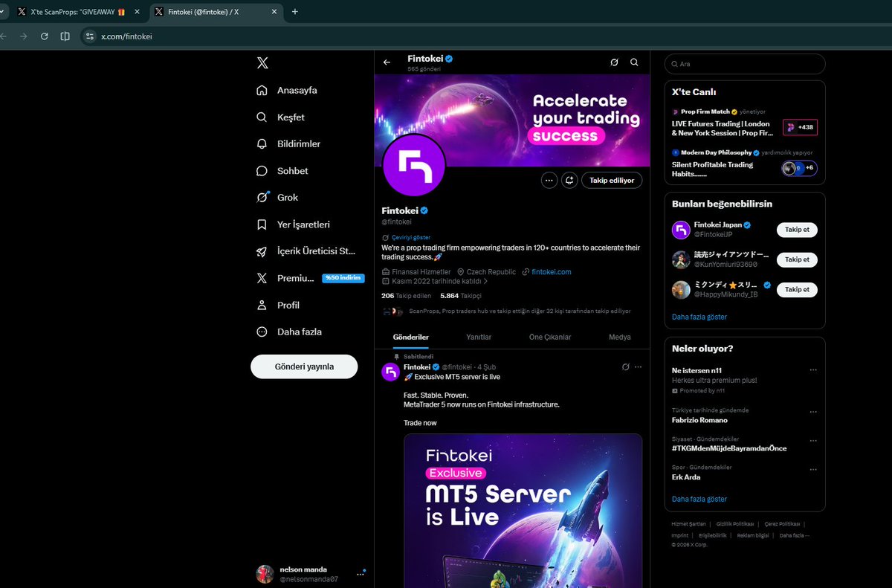Reload page with browser refresh icon
This screenshot has height=588, width=892.
(x=45, y=36)
